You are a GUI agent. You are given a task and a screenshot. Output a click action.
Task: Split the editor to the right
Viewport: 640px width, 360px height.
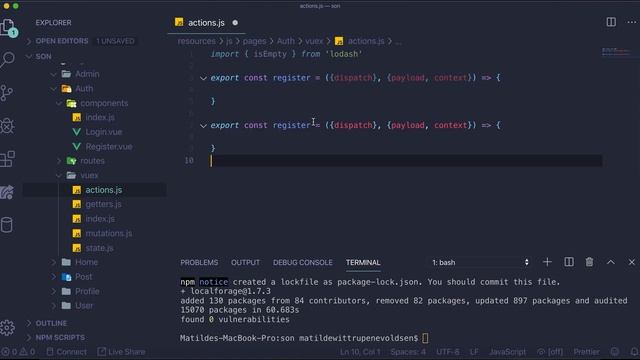[611, 22]
